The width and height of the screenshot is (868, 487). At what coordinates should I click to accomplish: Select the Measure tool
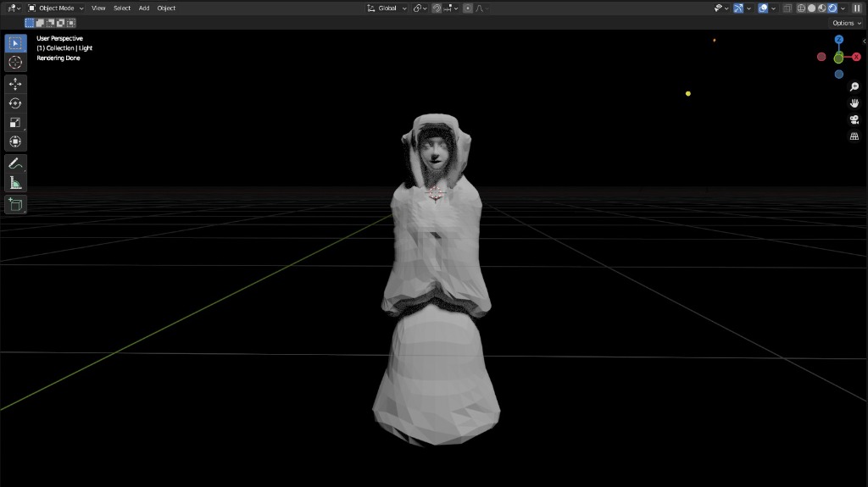point(15,182)
